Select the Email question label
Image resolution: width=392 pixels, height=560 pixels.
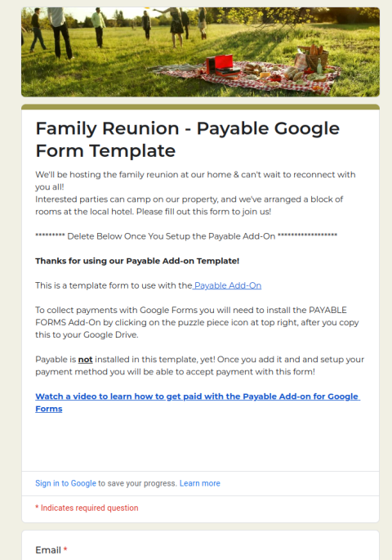tap(48, 550)
